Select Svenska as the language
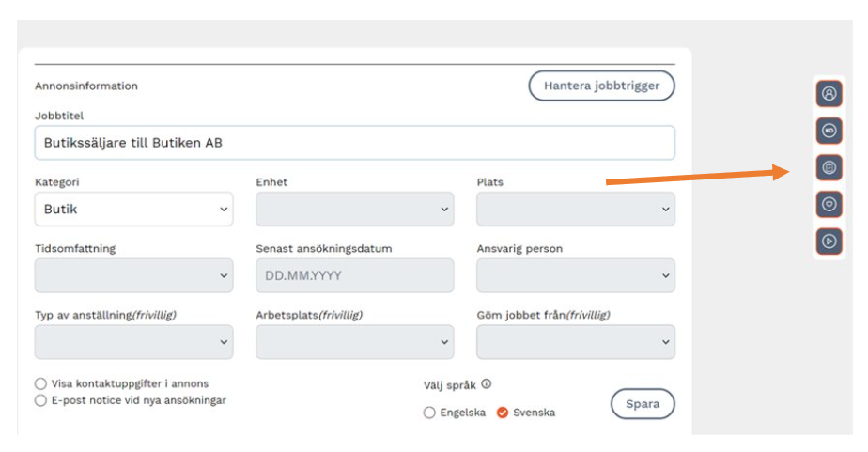 (503, 413)
